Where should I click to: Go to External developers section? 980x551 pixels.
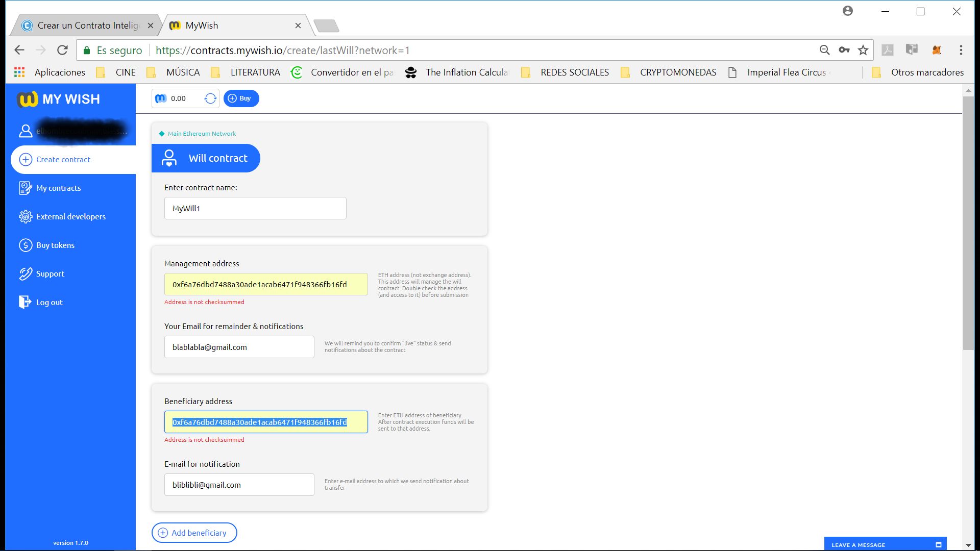click(x=71, y=217)
